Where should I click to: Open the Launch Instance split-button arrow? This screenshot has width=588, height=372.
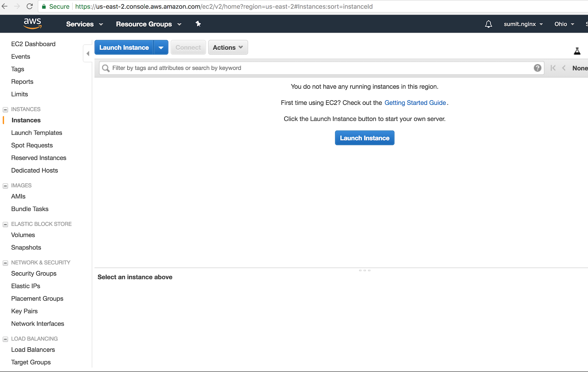pyautogui.click(x=161, y=47)
